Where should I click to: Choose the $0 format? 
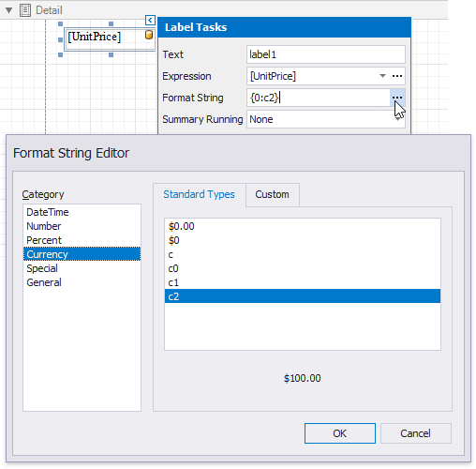[x=303, y=240]
